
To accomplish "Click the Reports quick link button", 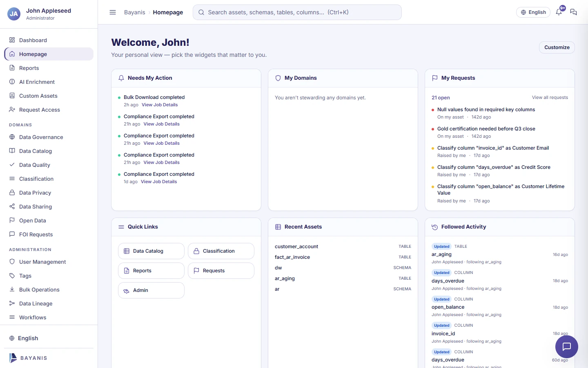I will tap(151, 271).
